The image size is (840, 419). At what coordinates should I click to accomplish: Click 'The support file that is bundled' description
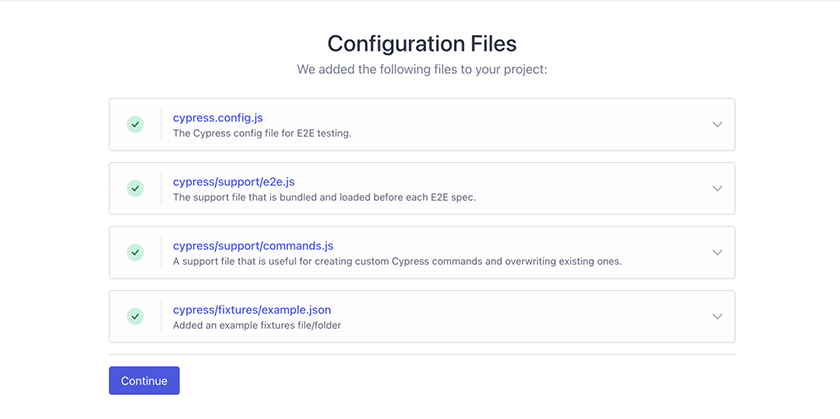(324, 197)
